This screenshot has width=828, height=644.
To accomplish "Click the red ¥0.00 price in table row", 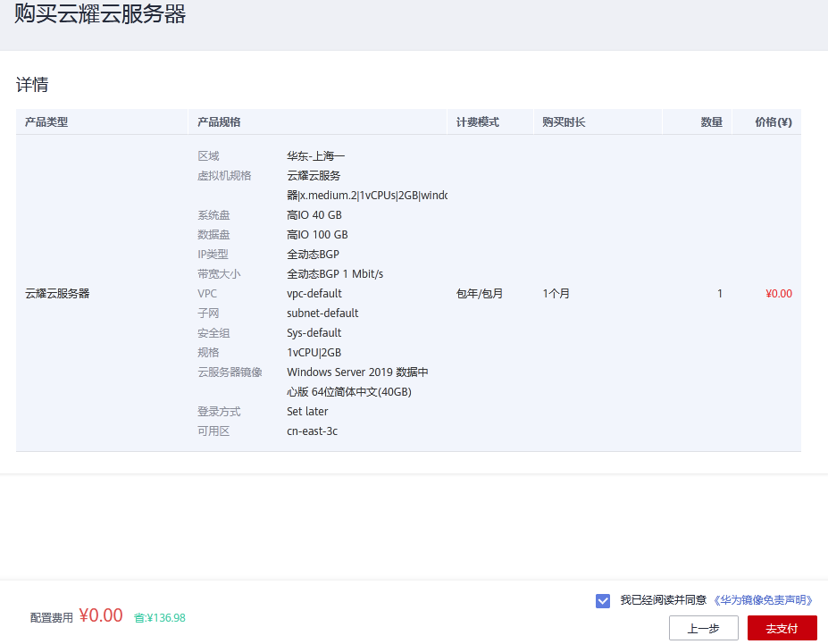I will pos(778,294).
